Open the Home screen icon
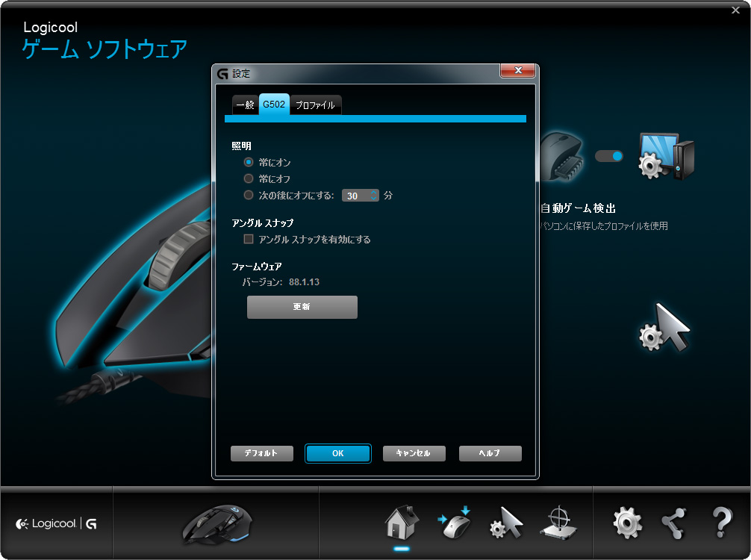This screenshot has height=560, width=751. click(x=402, y=522)
